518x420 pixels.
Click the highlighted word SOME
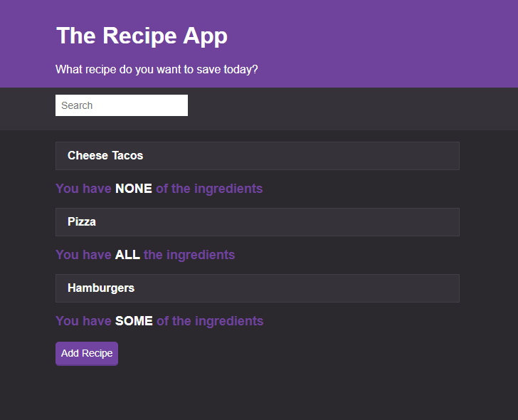pyautogui.click(x=134, y=321)
